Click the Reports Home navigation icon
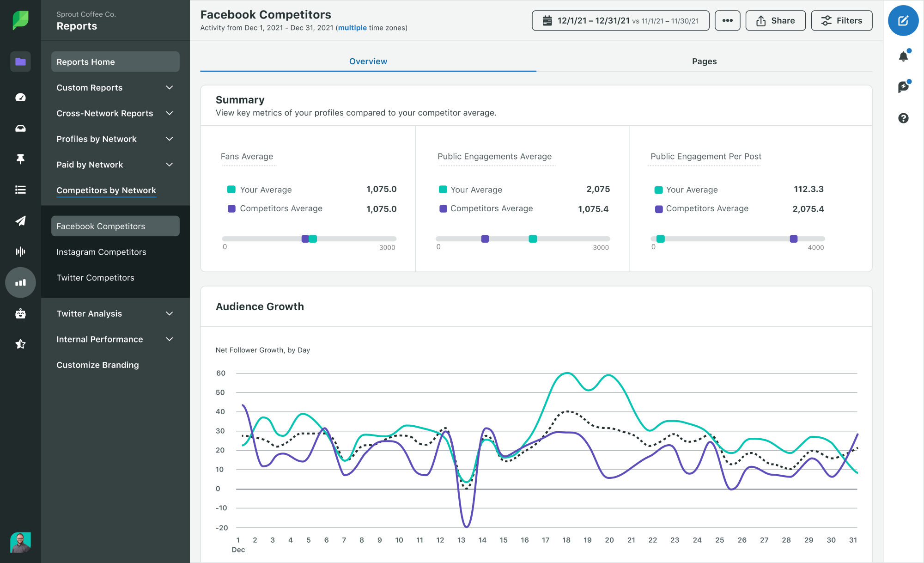Screen dimensions: 924x563 pyautogui.click(x=20, y=61)
